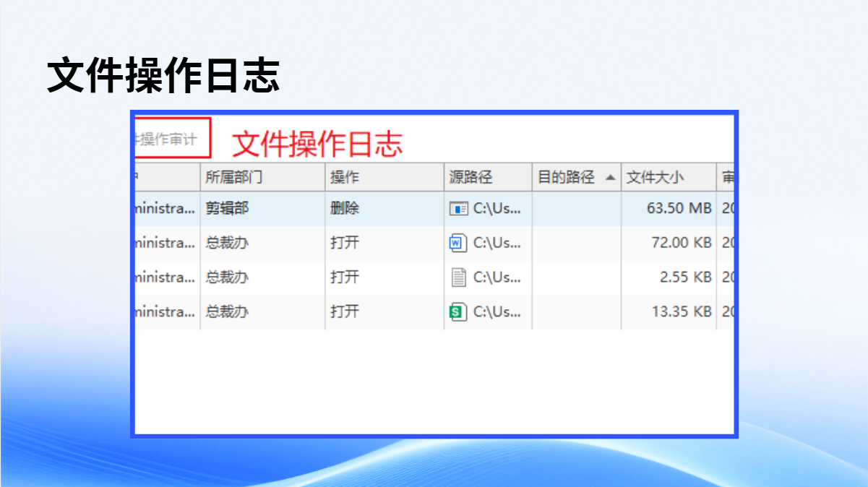
Task: Select the black 文件操作日志 slide title
Action: point(163,75)
